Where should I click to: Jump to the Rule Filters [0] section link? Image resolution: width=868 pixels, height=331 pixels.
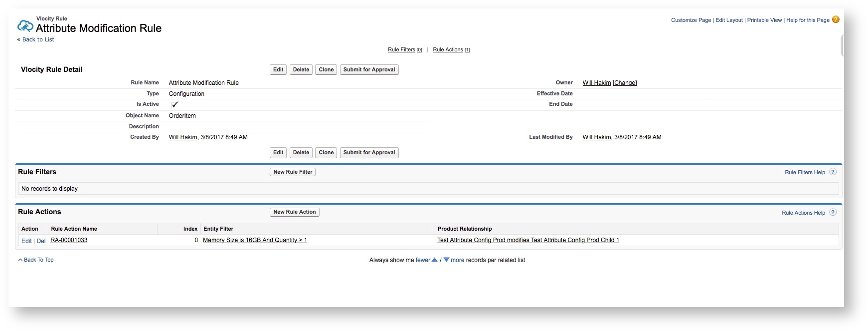405,49
